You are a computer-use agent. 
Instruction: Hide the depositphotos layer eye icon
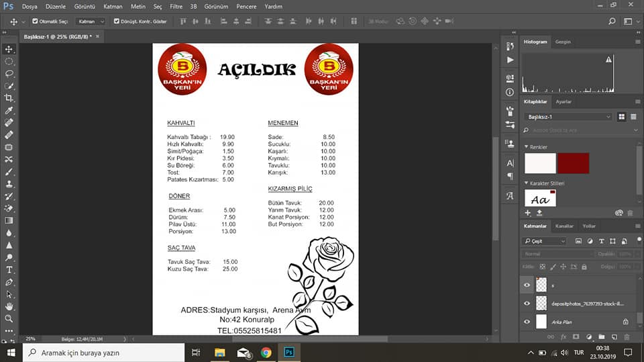[x=527, y=304]
